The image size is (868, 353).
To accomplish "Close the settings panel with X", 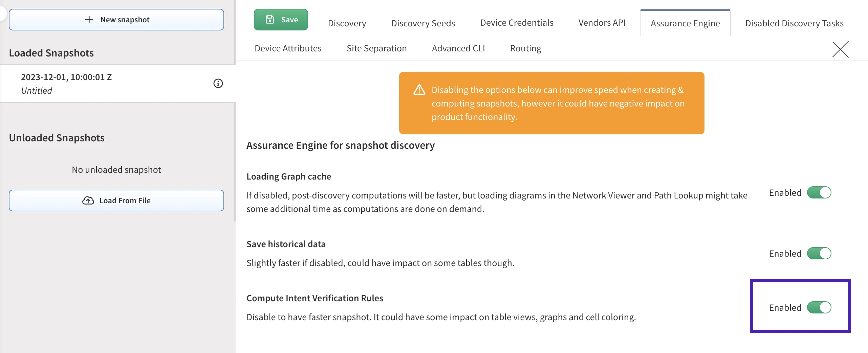I will pyautogui.click(x=840, y=50).
